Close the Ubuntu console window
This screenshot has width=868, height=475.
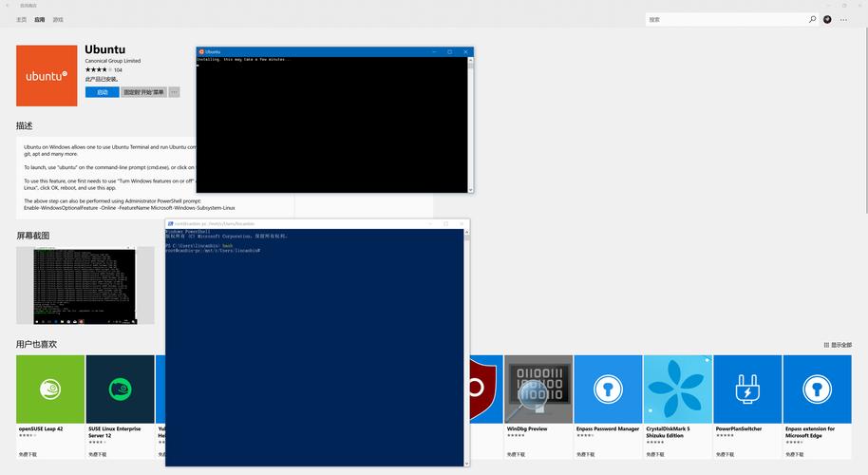tap(465, 52)
